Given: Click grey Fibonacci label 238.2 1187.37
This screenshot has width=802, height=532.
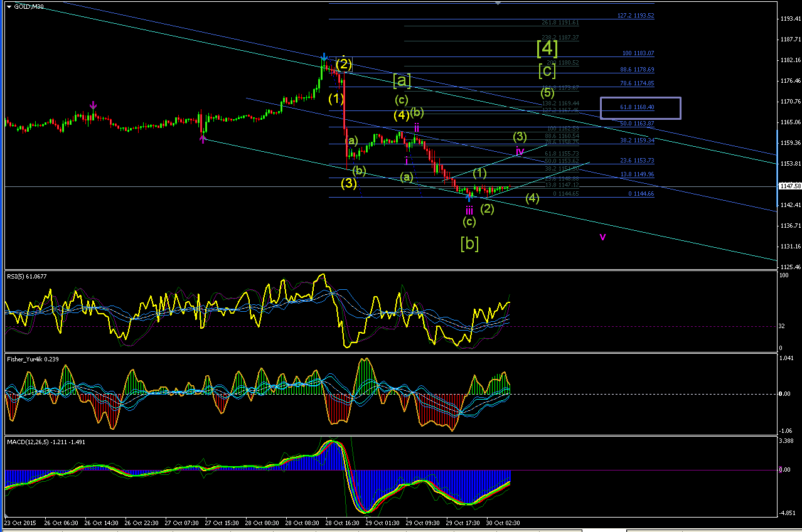Looking at the screenshot, I should tap(560, 38).
